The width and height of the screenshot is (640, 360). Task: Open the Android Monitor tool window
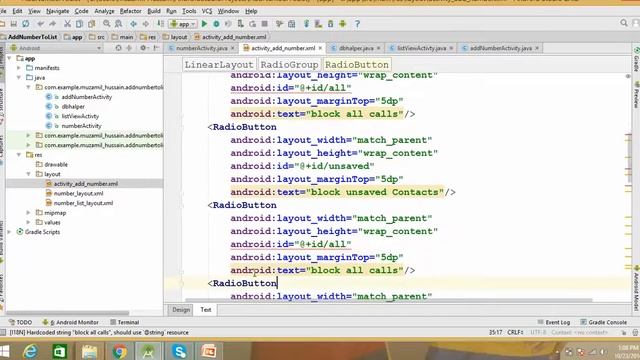(x=71, y=322)
